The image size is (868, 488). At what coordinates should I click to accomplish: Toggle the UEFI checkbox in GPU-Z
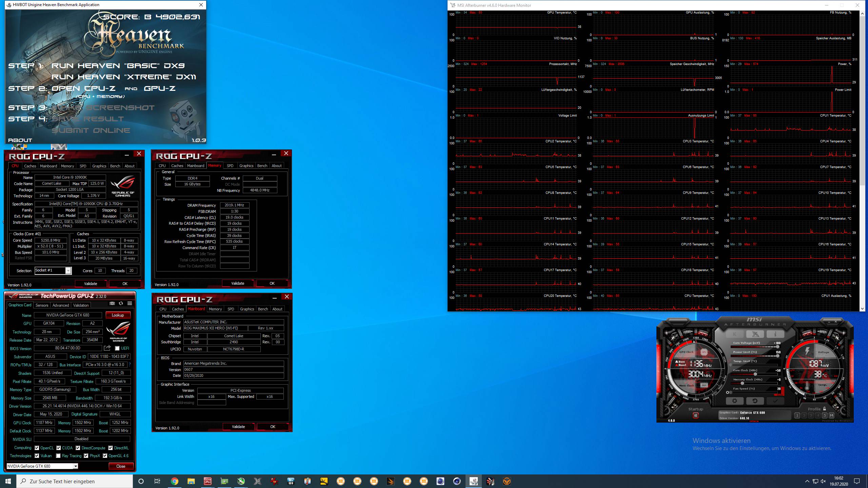coord(117,348)
